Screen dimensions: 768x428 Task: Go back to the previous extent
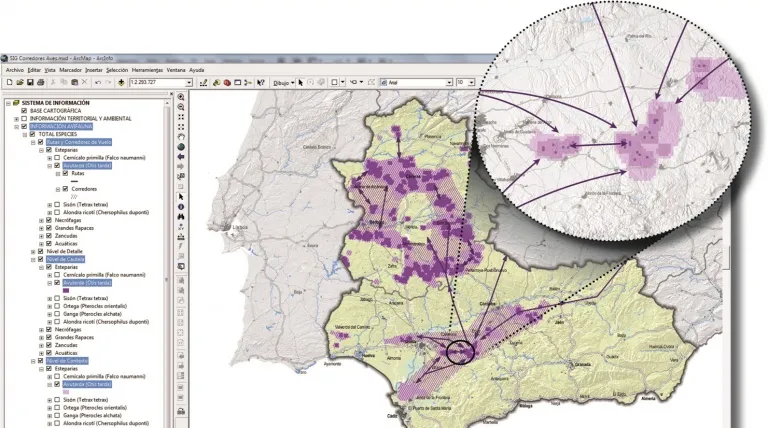tap(181, 157)
